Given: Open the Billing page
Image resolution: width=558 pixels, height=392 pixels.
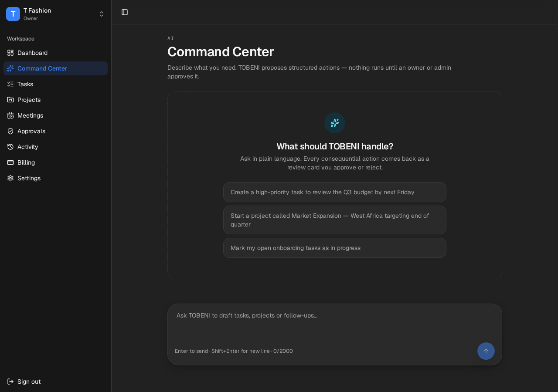Looking at the screenshot, I should (55, 162).
